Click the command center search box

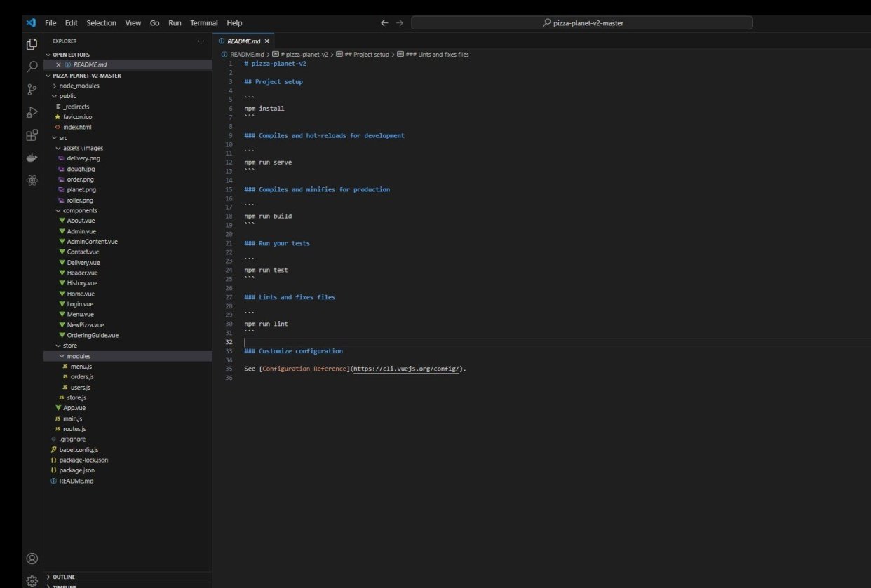tap(582, 22)
